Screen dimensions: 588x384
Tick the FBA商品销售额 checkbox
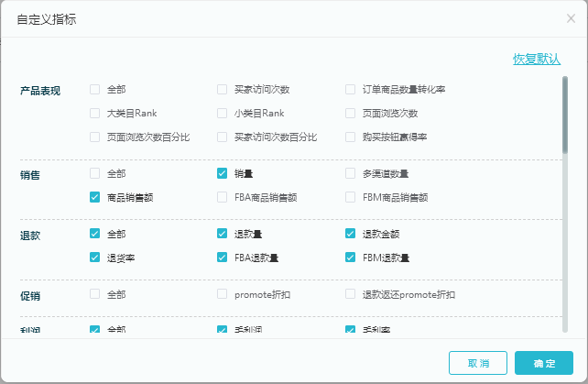click(222, 197)
